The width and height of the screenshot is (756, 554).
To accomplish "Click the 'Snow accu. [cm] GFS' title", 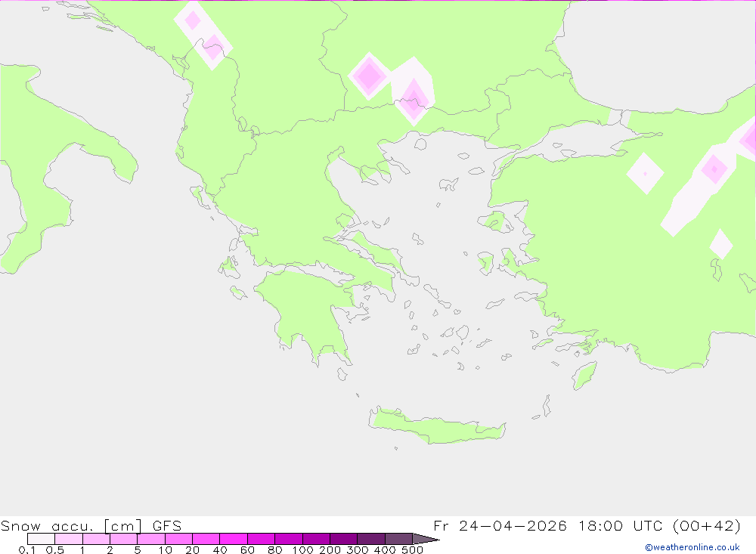I will (91, 525).
